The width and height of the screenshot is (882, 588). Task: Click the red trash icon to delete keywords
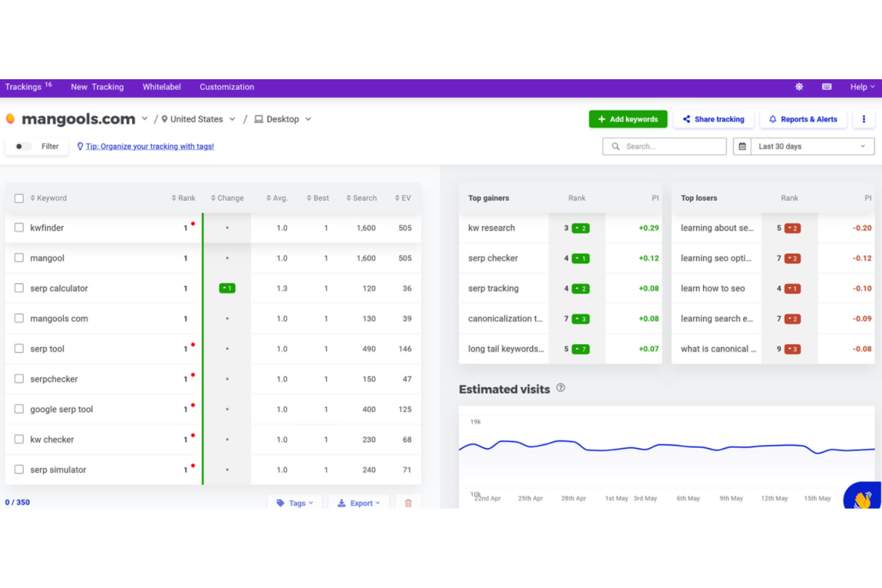(x=408, y=503)
